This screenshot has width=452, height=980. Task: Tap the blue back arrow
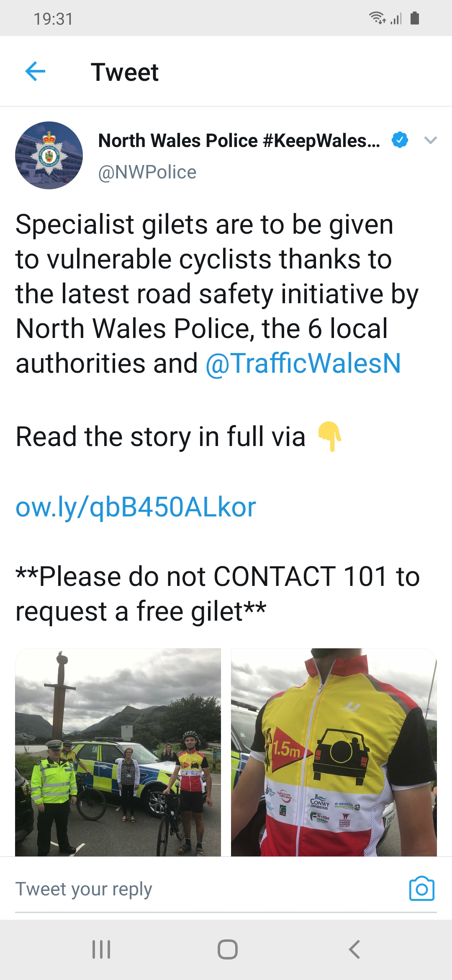(35, 71)
